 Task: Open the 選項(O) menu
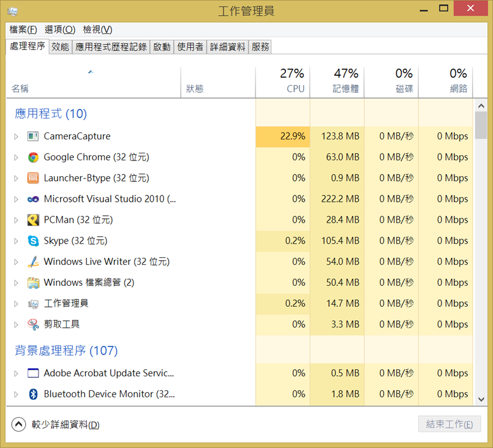tap(60, 30)
